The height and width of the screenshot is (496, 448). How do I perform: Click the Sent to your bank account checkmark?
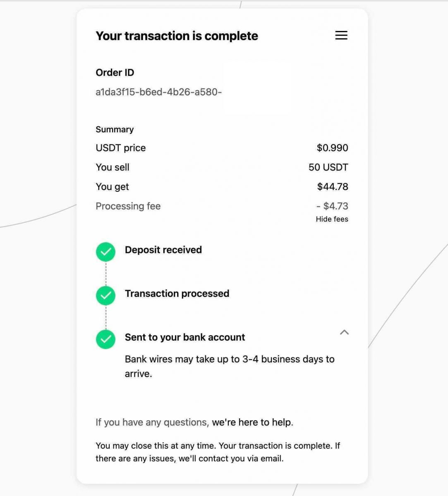click(105, 339)
